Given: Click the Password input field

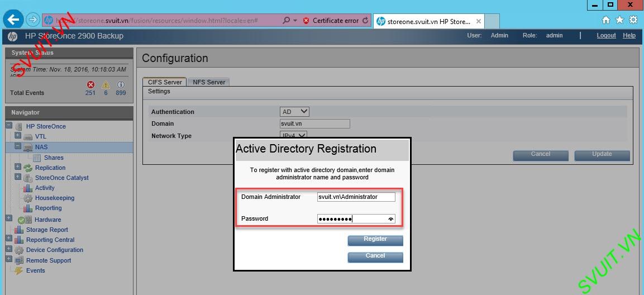Looking at the screenshot, I should pyautogui.click(x=356, y=219).
